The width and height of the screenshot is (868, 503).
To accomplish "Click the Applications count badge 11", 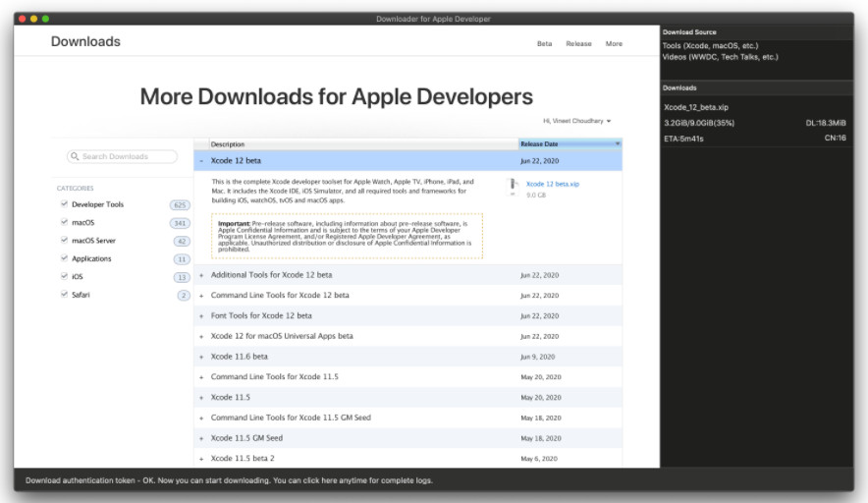I will [182, 259].
